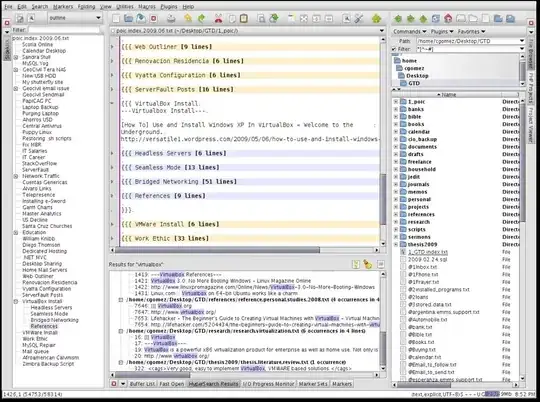540x402 pixels.
Task: Collapse 'VirtualBox Install' node in SideKick tree
Action: click(16, 301)
